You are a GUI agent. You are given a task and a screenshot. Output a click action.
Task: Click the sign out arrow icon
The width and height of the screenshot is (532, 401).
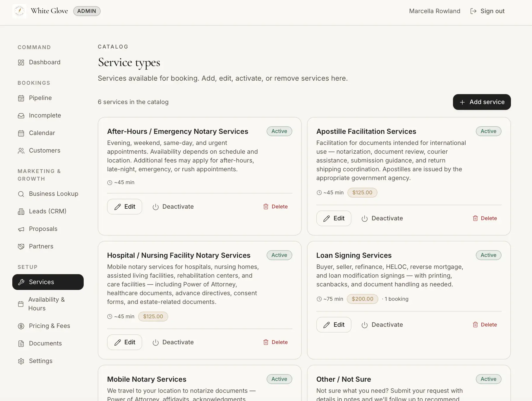pyautogui.click(x=473, y=11)
